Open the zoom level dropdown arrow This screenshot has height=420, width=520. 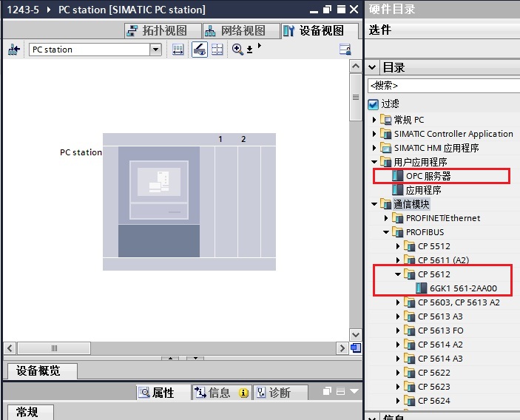[x=250, y=50]
